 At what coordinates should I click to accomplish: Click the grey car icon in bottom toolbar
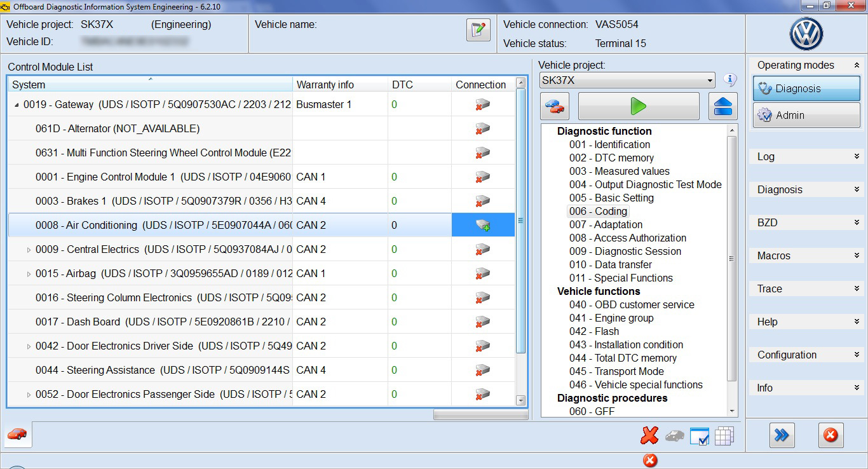pos(675,436)
